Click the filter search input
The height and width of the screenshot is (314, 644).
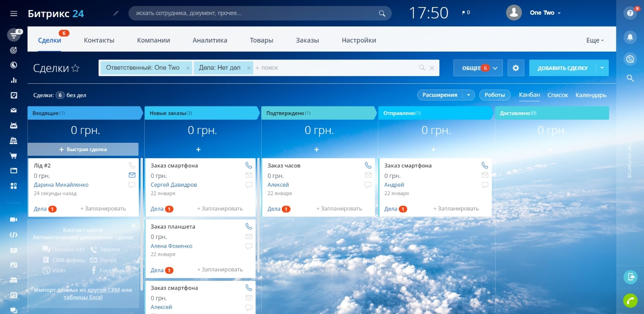point(335,68)
